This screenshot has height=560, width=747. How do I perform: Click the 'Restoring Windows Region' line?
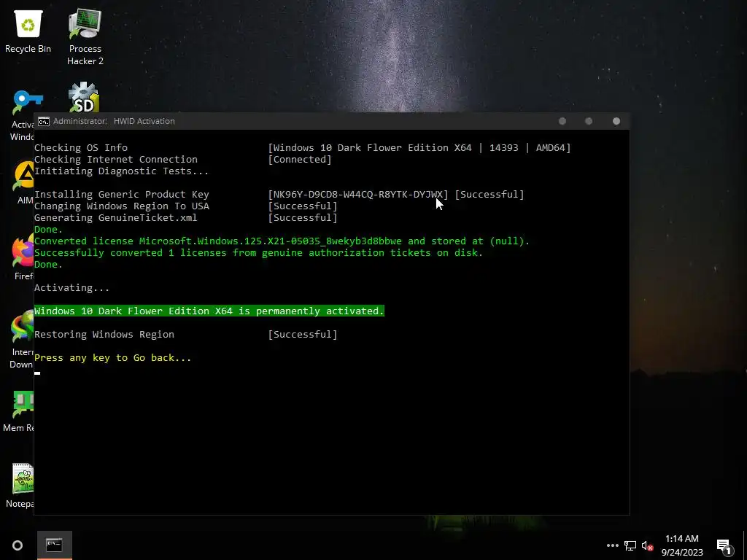tap(104, 334)
